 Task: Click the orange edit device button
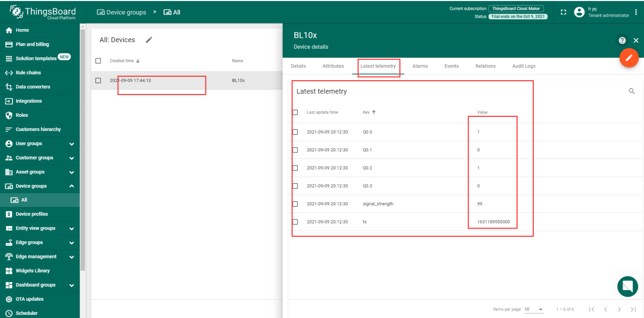629,57
